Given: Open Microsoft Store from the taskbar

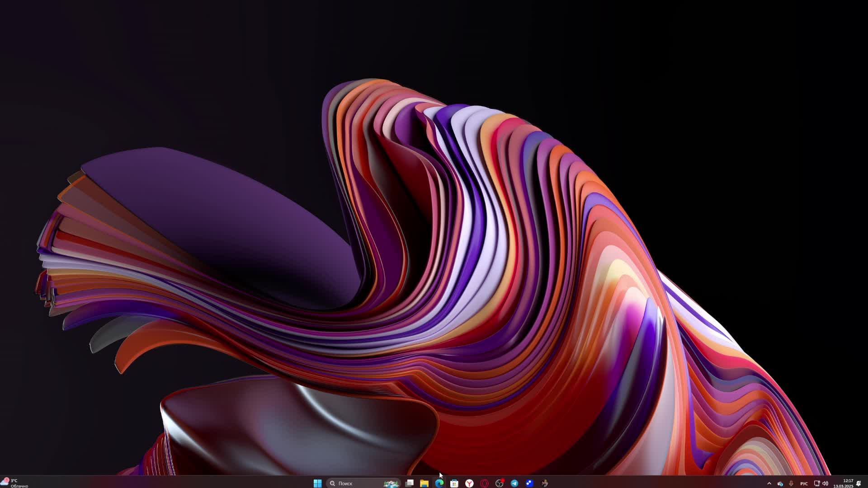Looking at the screenshot, I should click(x=454, y=483).
